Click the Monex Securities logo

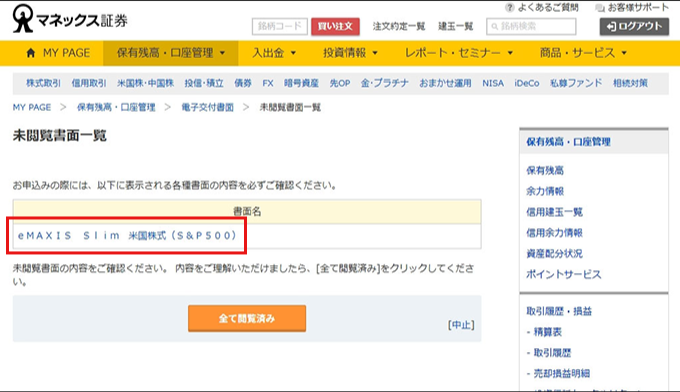tap(70, 19)
